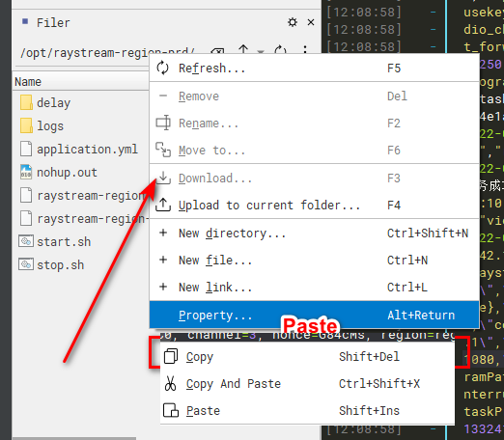Click Paste with Shift+Ins shortcut

(307, 411)
